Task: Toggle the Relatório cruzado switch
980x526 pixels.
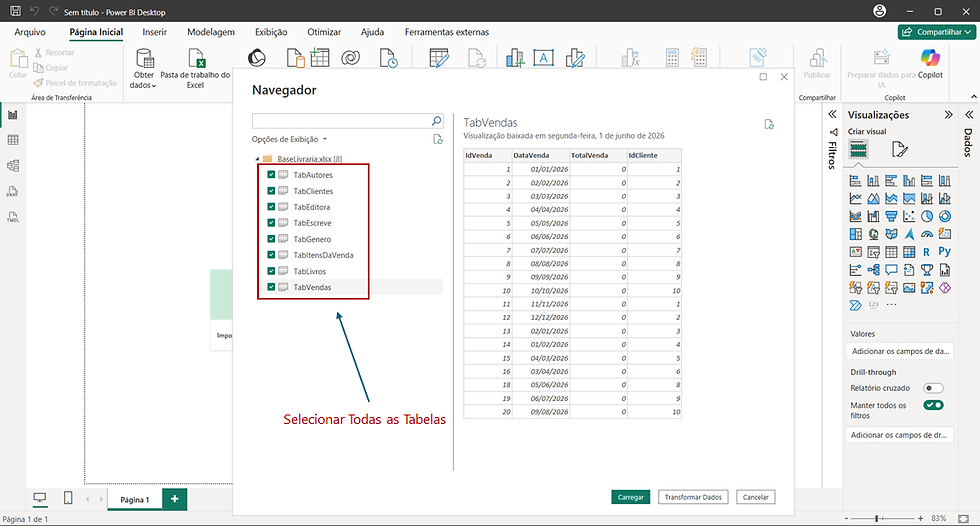Action: tap(933, 388)
